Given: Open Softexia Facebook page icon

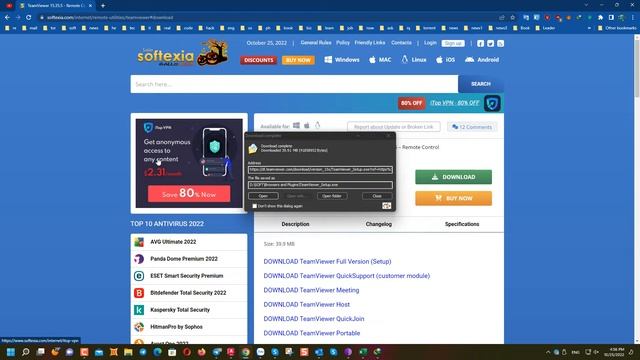Looking at the screenshot, I should point(480,43).
